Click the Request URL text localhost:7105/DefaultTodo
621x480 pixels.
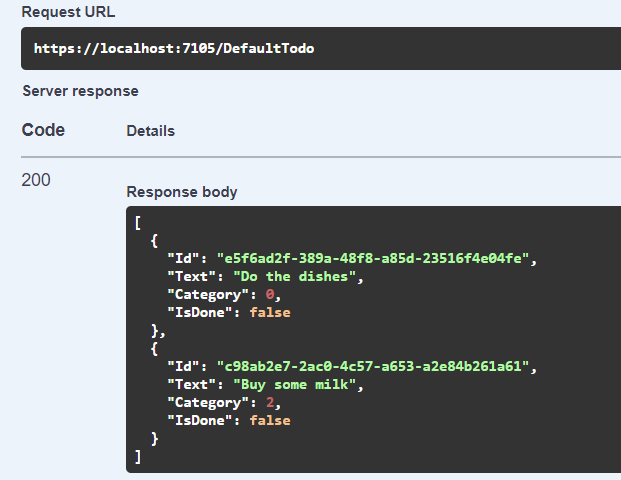(x=174, y=48)
